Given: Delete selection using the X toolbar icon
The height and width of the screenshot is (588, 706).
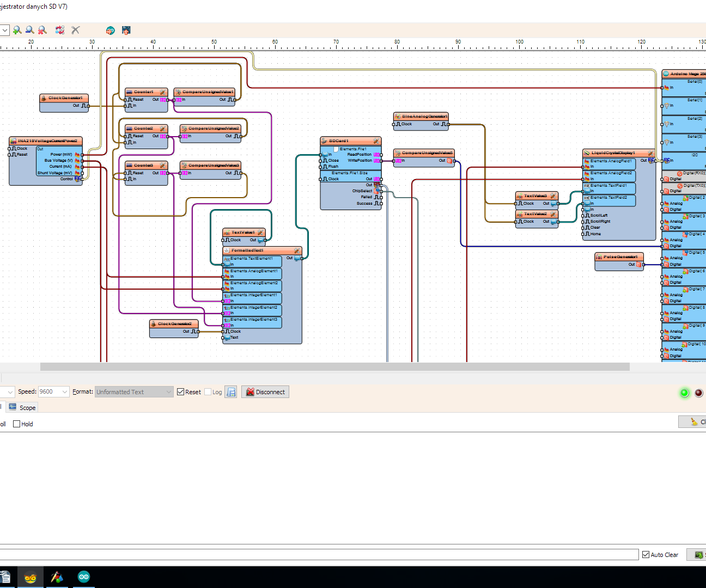Looking at the screenshot, I should pos(75,30).
